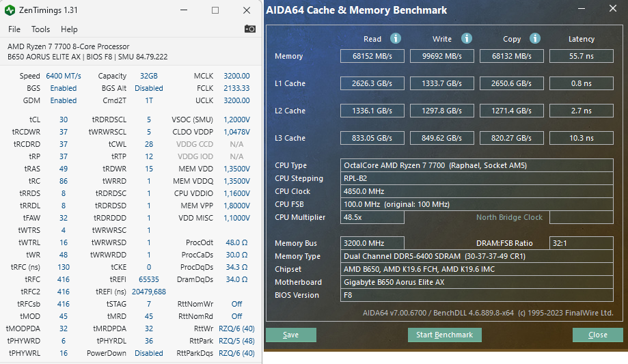This screenshot has height=364, width=628.
Task: Click the Read info icon in AIDA64
Action: point(396,38)
